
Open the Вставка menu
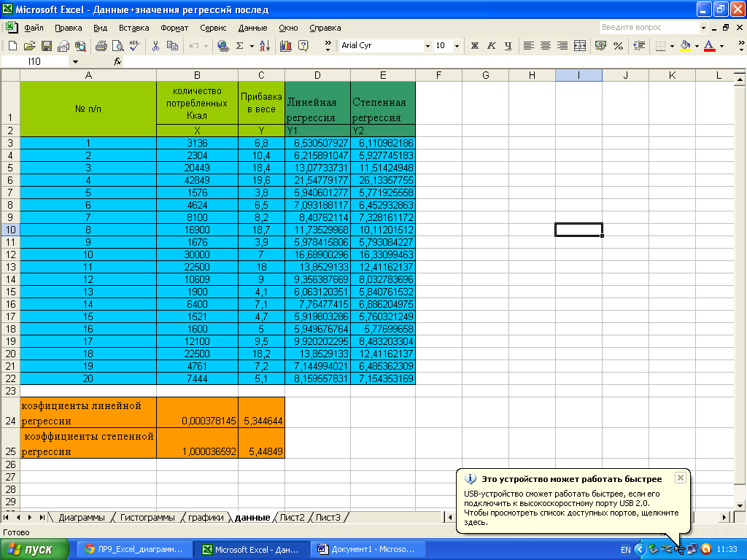(134, 28)
